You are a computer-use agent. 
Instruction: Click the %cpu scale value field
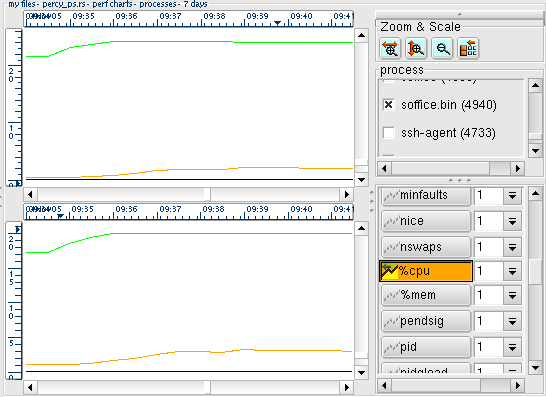[x=489, y=271]
